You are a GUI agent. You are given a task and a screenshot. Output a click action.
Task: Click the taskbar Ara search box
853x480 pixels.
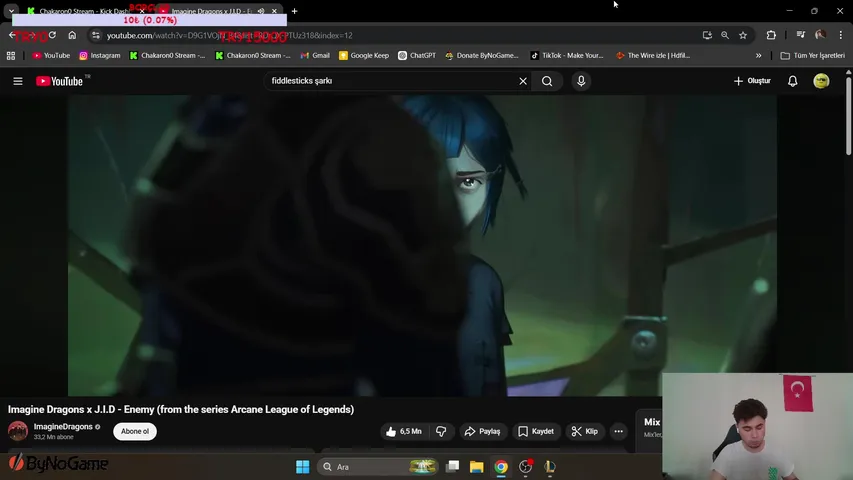379,466
